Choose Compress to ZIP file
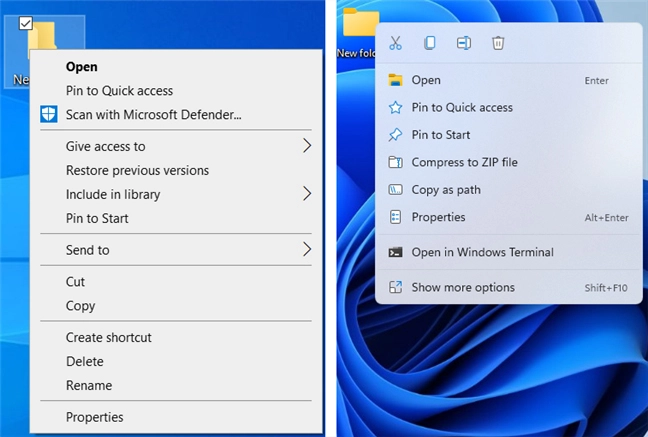This screenshot has height=437, width=648. coord(509,162)
